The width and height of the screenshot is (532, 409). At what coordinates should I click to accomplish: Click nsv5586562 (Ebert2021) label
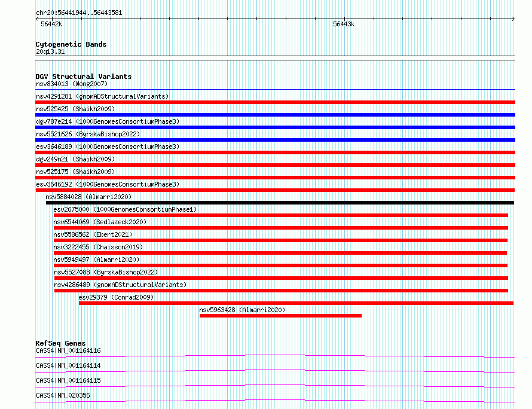click(93, 234)
